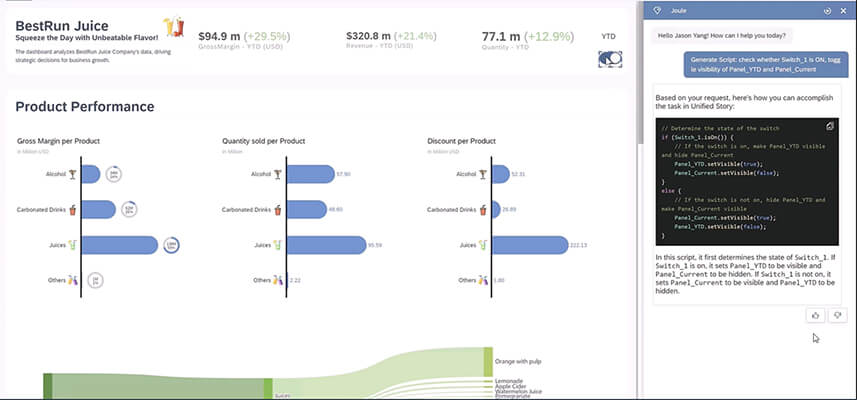The width and height of the screenshot is (857, 400).
Task: Click Others bottles icon in Gross Margin chart
Action: (73, 280)
